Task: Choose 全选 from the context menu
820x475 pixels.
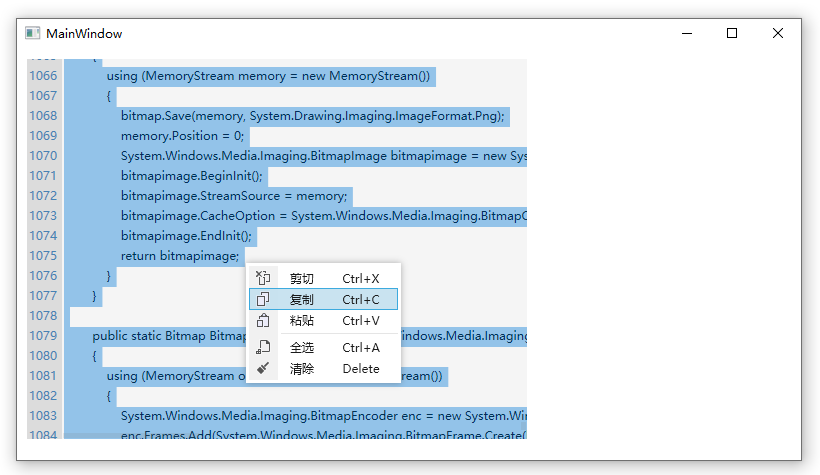Action: coord(323,347)
